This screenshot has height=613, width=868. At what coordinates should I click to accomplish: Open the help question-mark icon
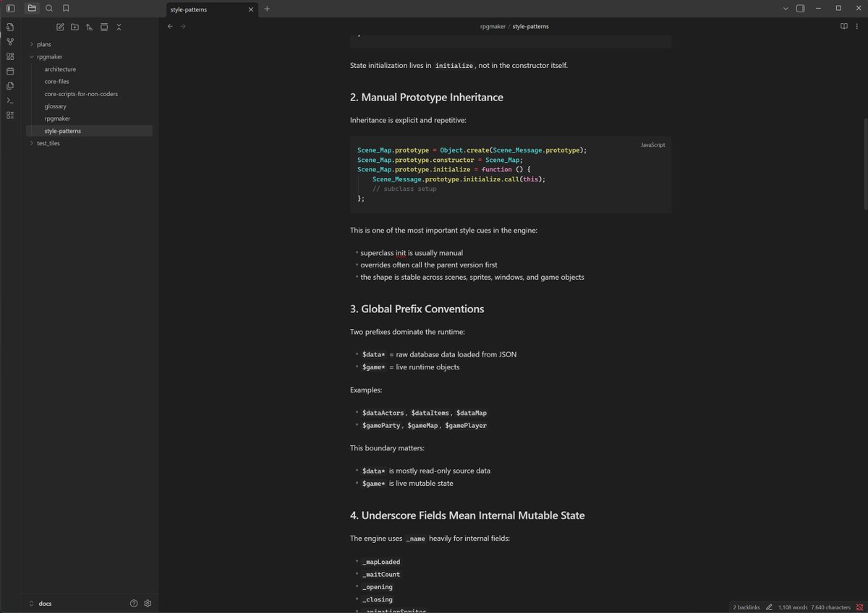pyautogui.click(x=134, y=603)
